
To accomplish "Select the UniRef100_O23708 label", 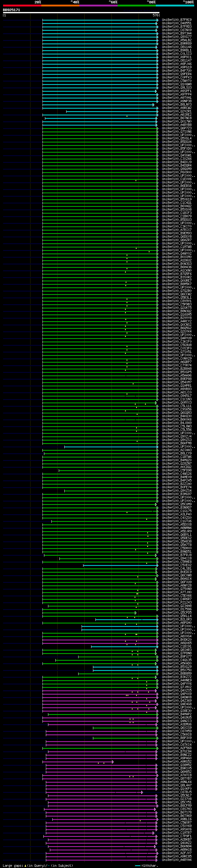I will (x=176, y=799).
